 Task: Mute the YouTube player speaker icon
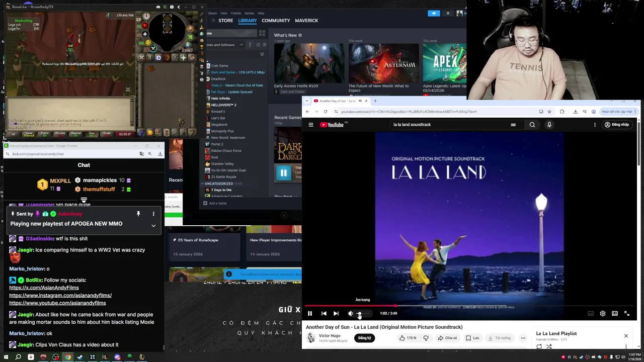(351, 313)
